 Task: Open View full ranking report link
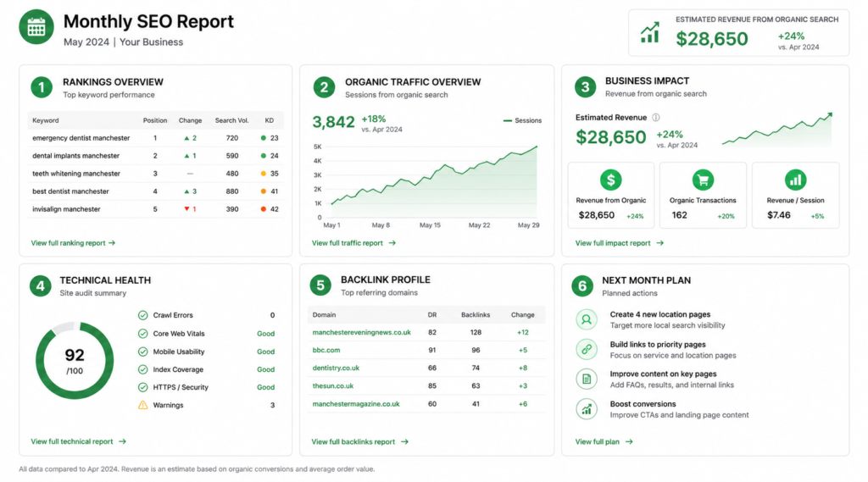click(x=73, y=243)
